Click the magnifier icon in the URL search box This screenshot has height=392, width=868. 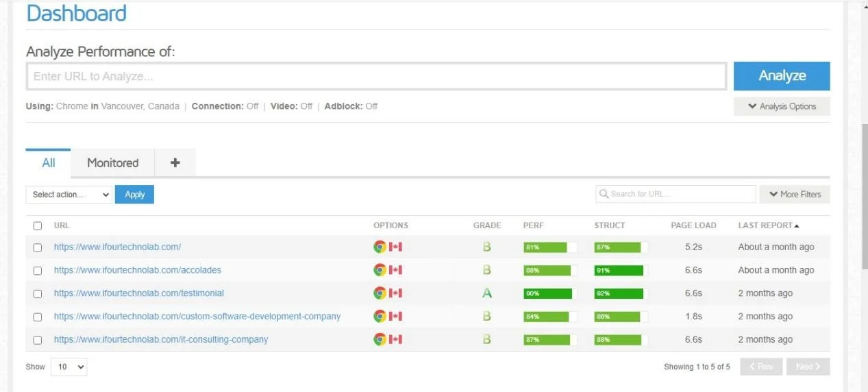[x=604, y=194]
